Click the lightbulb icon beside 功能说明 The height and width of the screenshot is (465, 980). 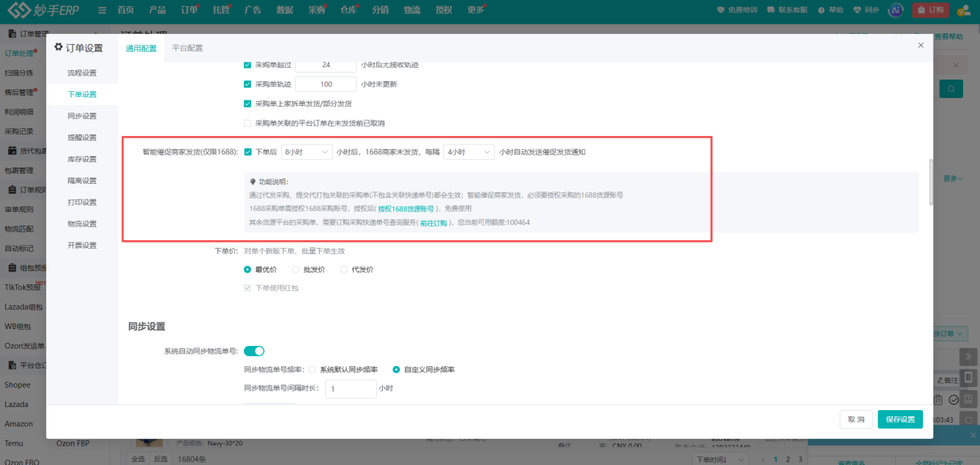253,182
